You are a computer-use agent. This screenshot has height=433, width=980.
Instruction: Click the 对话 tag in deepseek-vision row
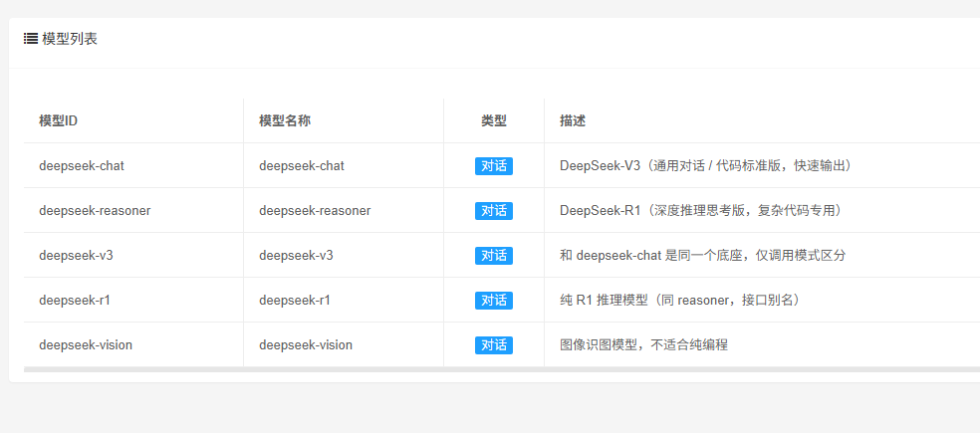tap(494, 344)
